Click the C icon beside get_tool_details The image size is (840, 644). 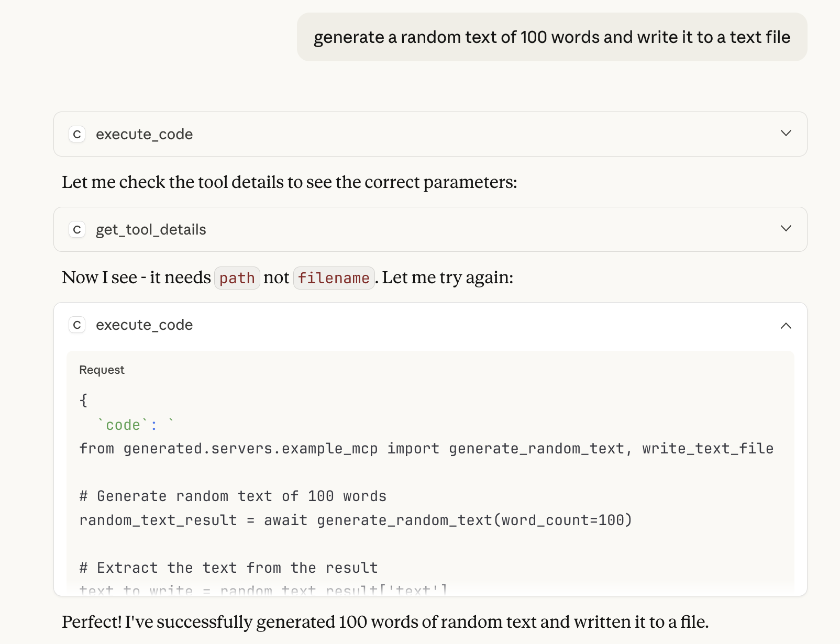(77, 230)
